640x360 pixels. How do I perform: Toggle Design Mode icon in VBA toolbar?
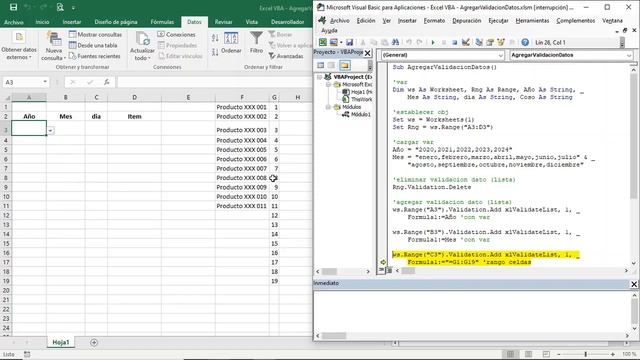tap(466, 42)
